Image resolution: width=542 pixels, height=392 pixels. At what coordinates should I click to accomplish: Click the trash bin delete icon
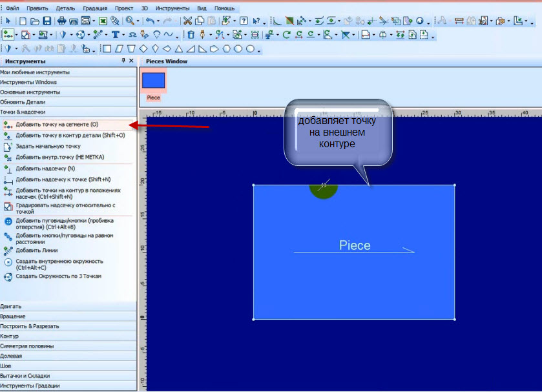191,35
